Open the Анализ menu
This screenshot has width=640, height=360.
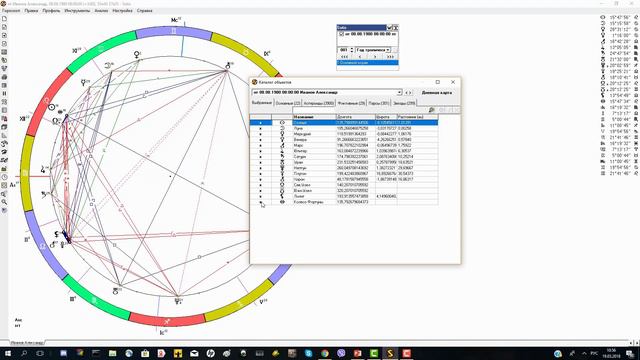coord(101,11)
